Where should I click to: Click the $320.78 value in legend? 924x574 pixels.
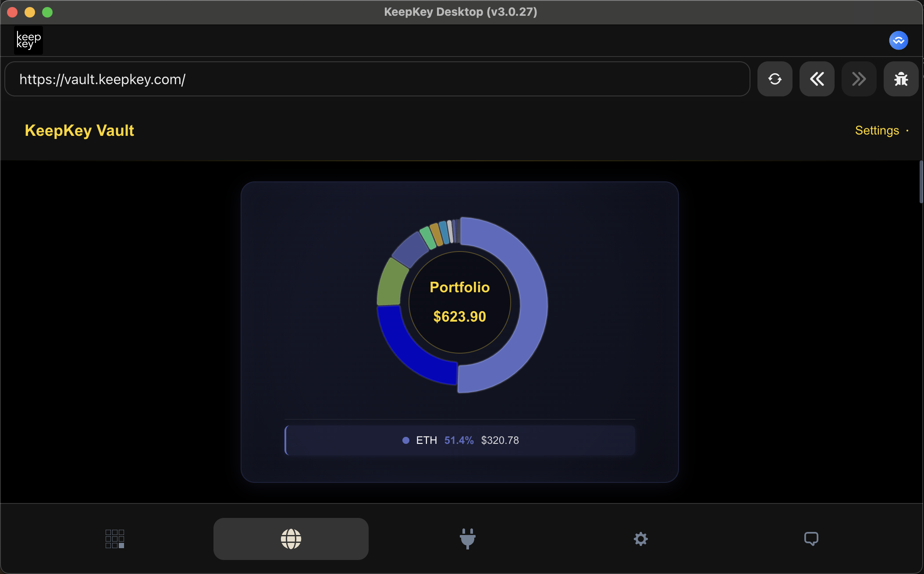[500, 440]
